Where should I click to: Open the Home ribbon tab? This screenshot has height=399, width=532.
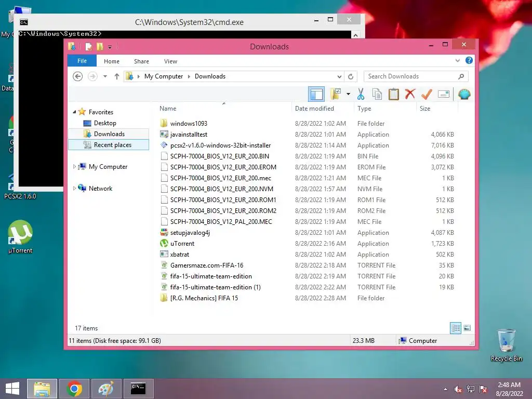click(x=112, y=61)
